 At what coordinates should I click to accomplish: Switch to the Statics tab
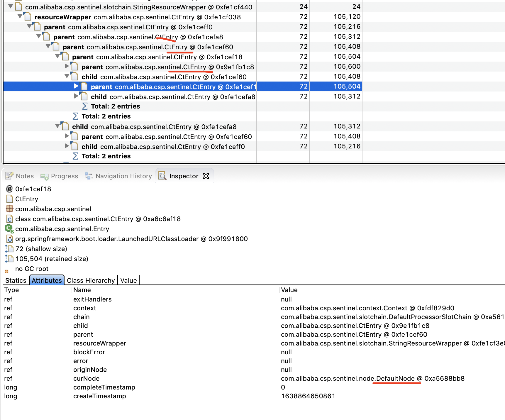click(x=16, y=280)
